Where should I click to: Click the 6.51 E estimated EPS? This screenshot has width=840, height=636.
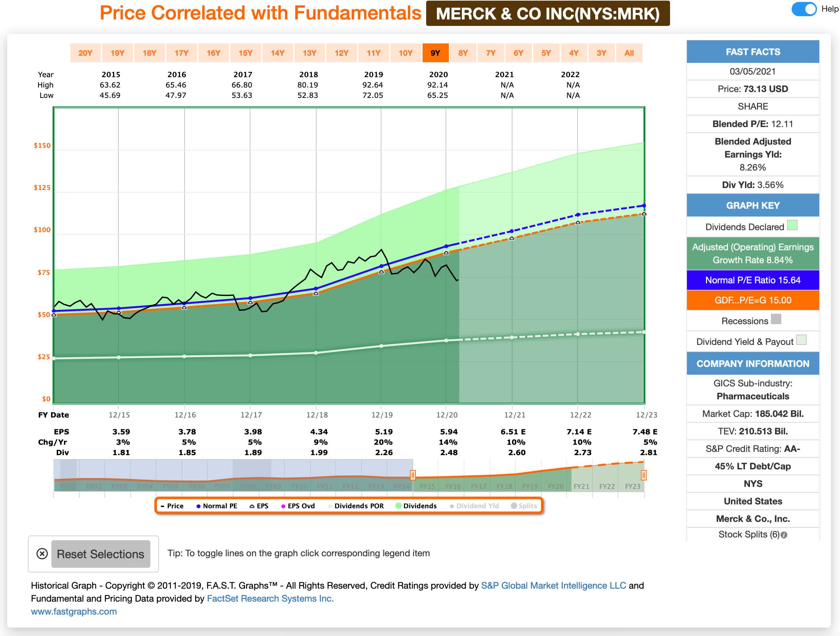(513, 432)
